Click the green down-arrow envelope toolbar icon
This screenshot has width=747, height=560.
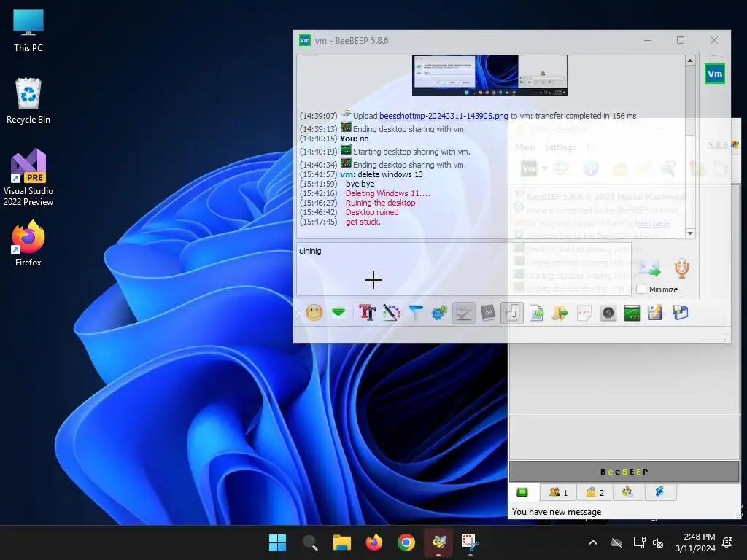pyautogui.click(x=338, y=313)
